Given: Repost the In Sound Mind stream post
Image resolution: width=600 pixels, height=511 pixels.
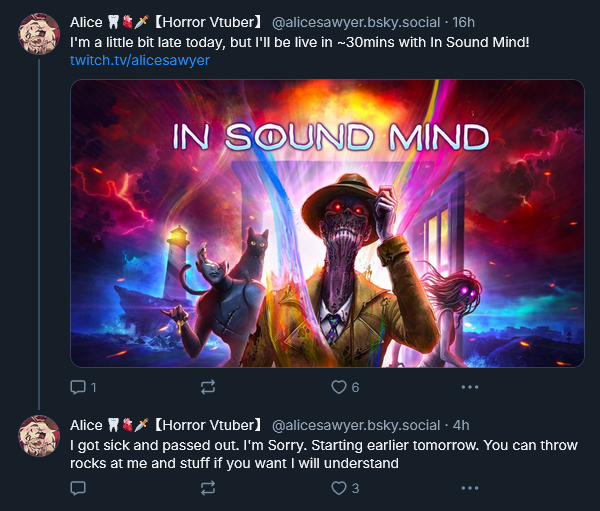Looking at the screenshot, I should click(x=208, y=387).
